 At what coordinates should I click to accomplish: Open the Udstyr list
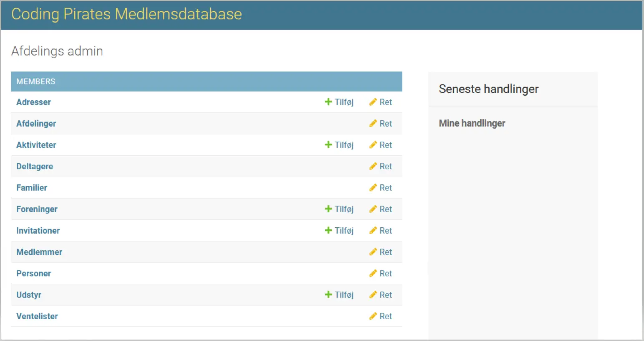(29, 295)
